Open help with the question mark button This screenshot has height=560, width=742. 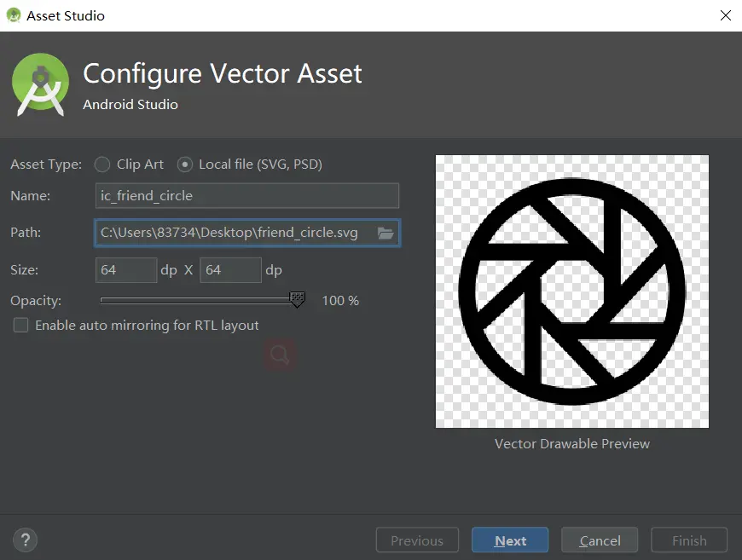(x=25, y=540)
